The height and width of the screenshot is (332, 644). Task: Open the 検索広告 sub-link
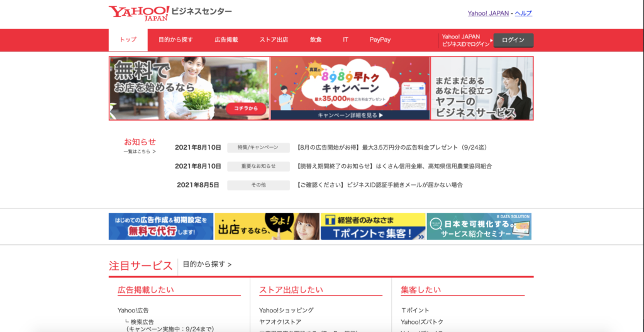click(143, 322)
